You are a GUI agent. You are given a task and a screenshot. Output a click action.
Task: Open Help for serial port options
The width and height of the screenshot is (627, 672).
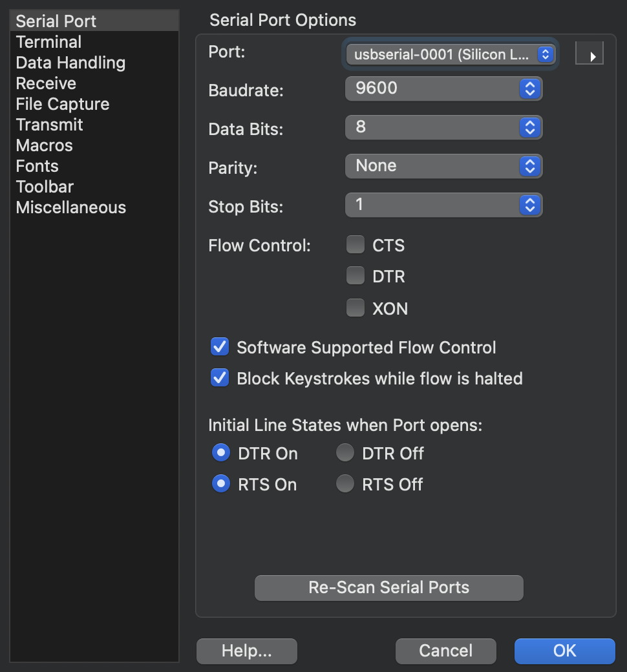(246, 651)
